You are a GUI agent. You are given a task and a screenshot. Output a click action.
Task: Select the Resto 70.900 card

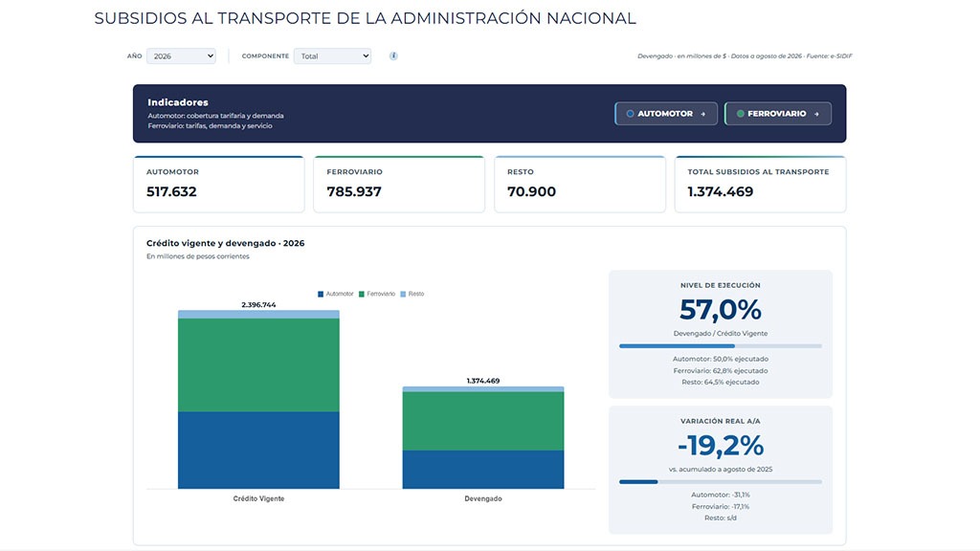click(580, 185)
